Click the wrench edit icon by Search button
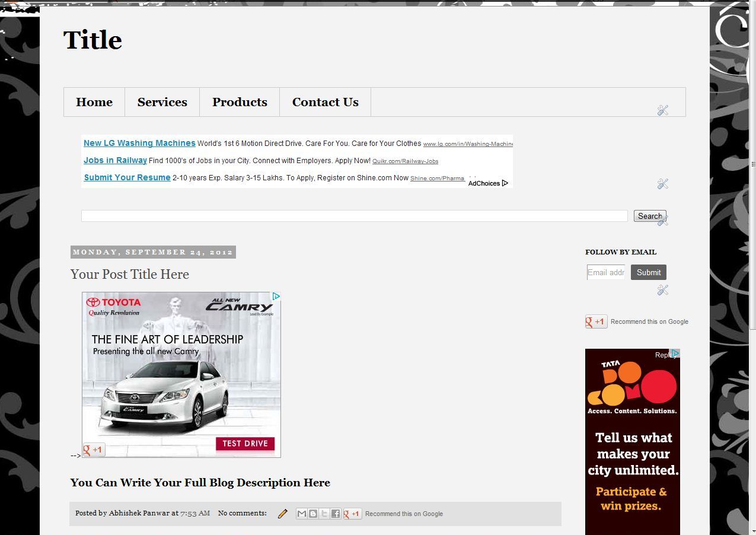The width and height of the screenshot is (756, 535). pos(663,221)
